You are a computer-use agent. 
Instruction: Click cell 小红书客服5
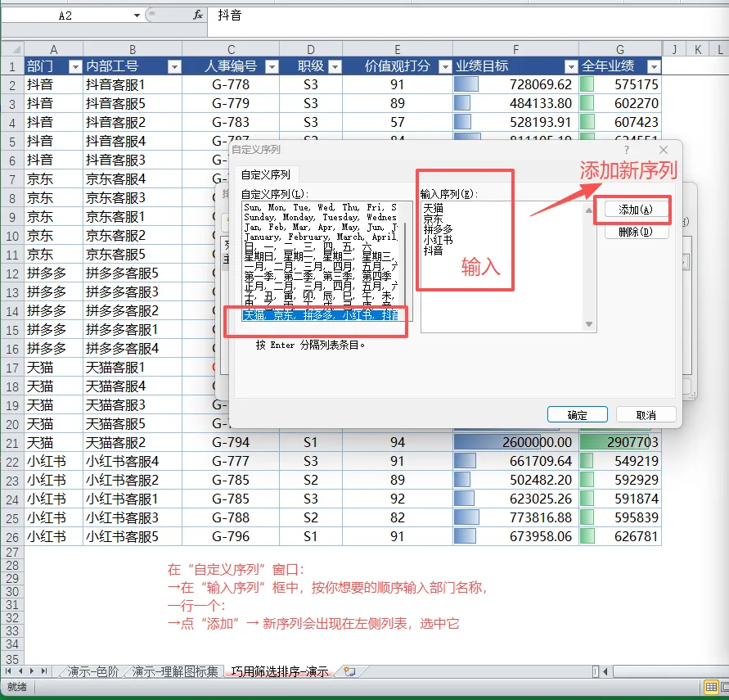pyautogui.click(x=132, y=536)
